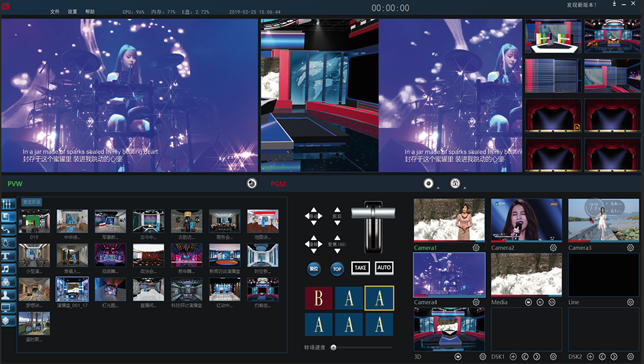Click the 转场速度 transition speed slider

(333, 347)
